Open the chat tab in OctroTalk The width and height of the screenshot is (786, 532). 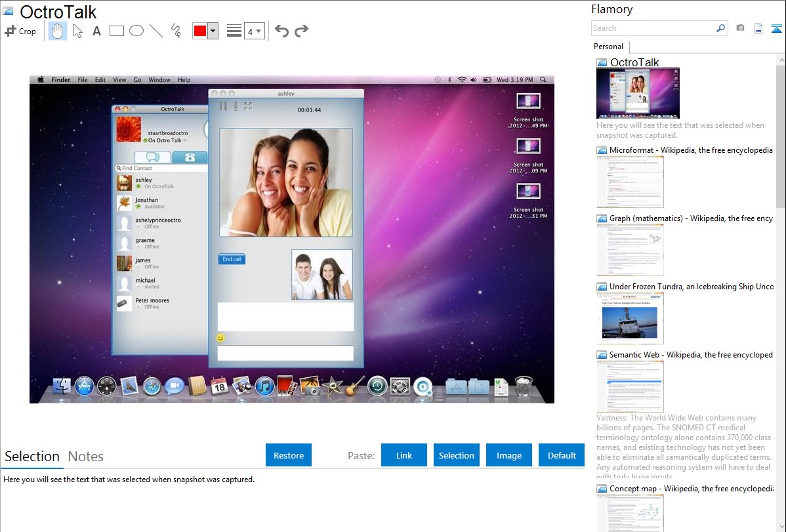152,157
